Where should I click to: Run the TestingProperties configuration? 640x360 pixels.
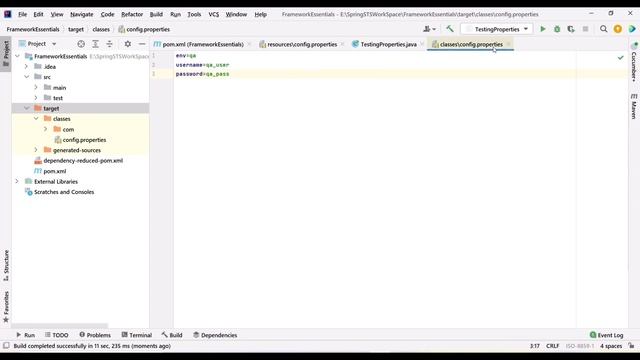(542, 29)
